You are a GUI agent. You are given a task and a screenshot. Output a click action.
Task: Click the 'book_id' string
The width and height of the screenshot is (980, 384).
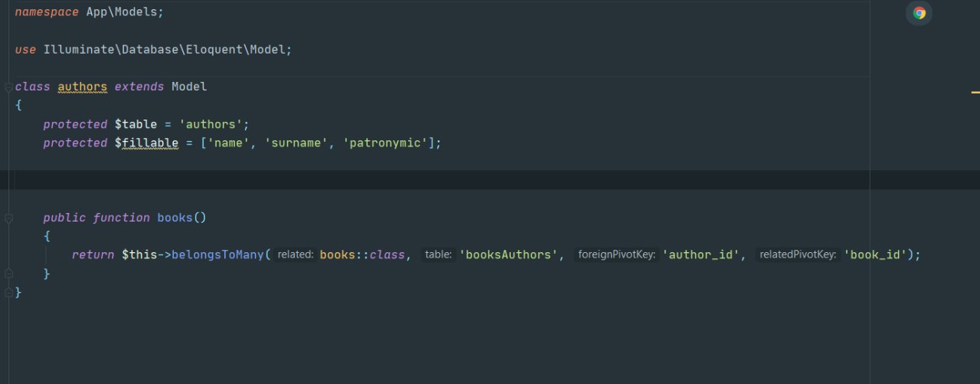pyautogui.click(x=875, y=254)
